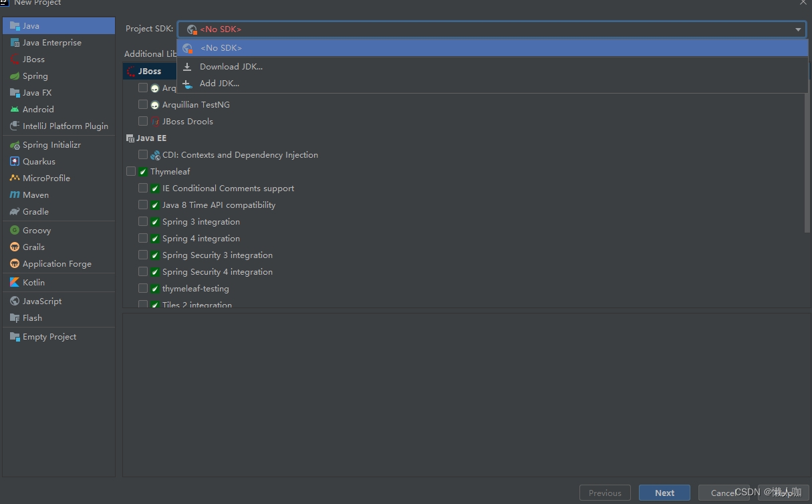Select the Quarkus icon

[x=15, y=162]
